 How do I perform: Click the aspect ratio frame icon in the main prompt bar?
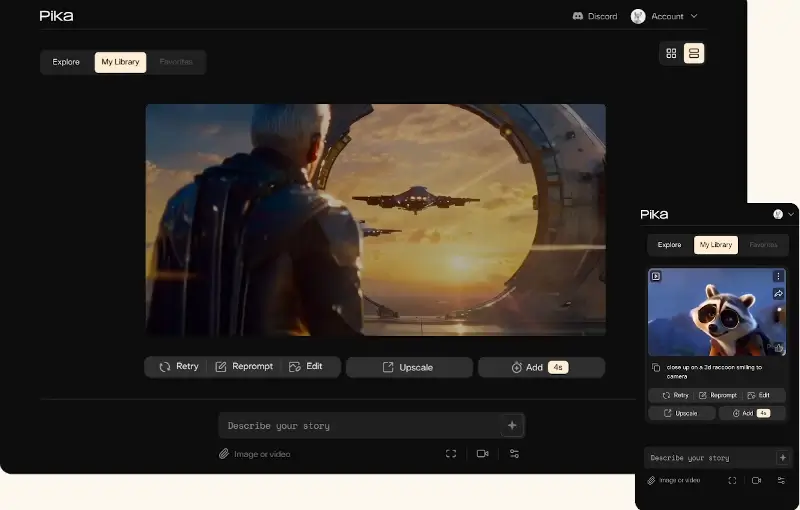coord(451,453)
